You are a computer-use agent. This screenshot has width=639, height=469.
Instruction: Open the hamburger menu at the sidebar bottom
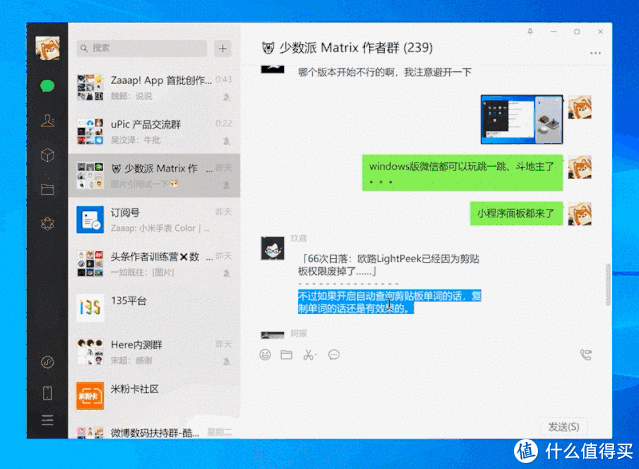coord(47,420)
